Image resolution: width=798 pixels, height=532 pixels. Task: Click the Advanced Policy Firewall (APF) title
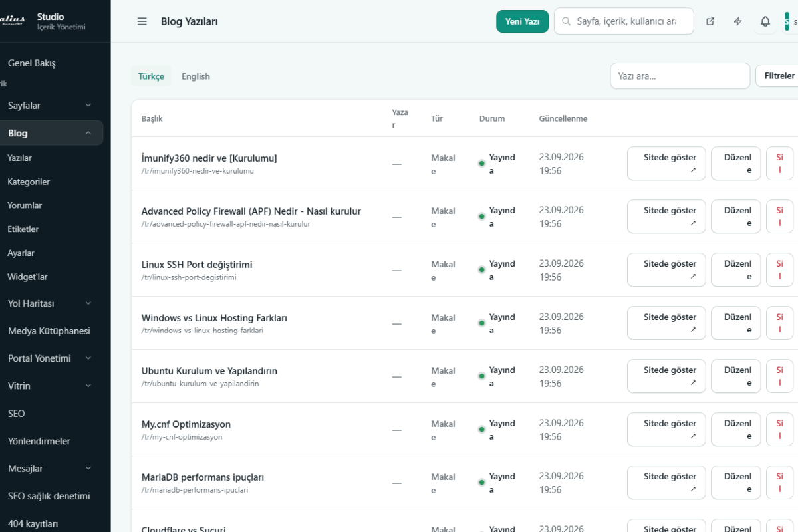pyautogui.click(x=251, y=211)
